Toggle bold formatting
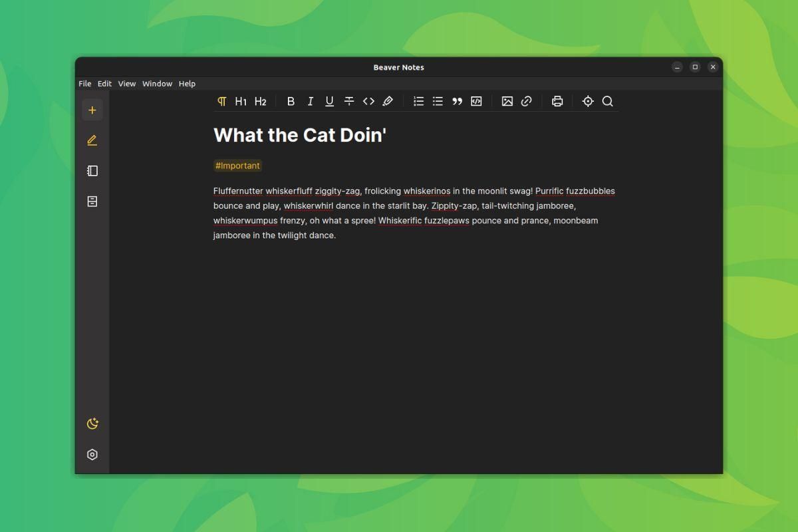This screenshot has height=532, width=798. [291, 101]
